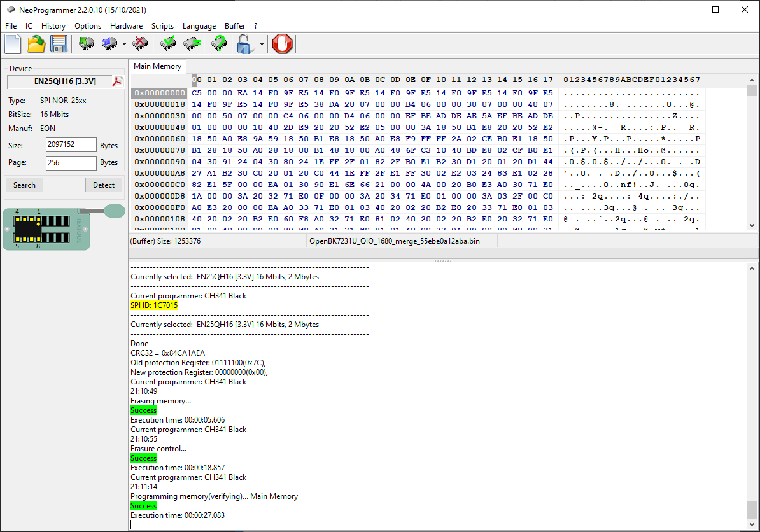Click the log panel scrollbar up arrow

point(752,269)
